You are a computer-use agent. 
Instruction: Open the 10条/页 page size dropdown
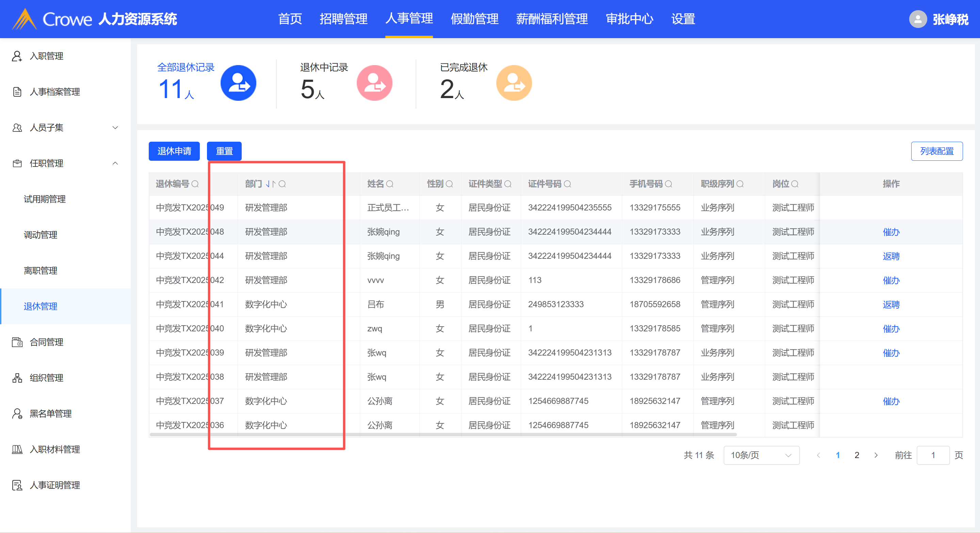click(761, 455)
